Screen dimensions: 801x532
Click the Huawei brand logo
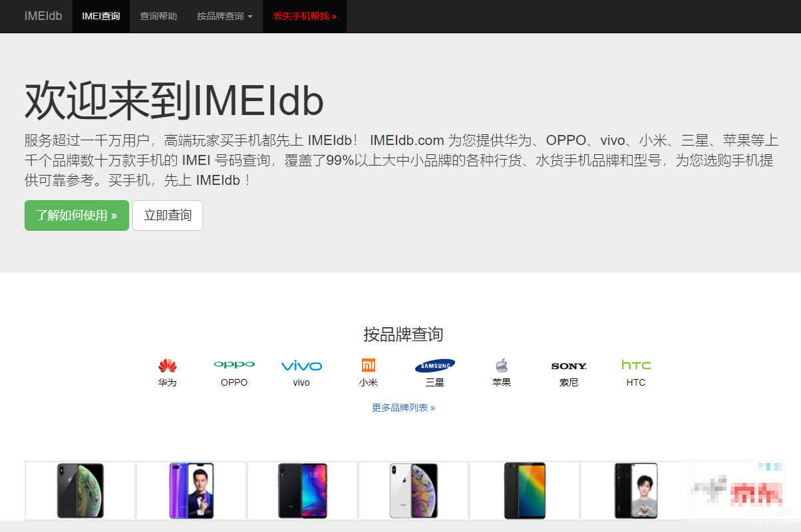click(168, 366)
